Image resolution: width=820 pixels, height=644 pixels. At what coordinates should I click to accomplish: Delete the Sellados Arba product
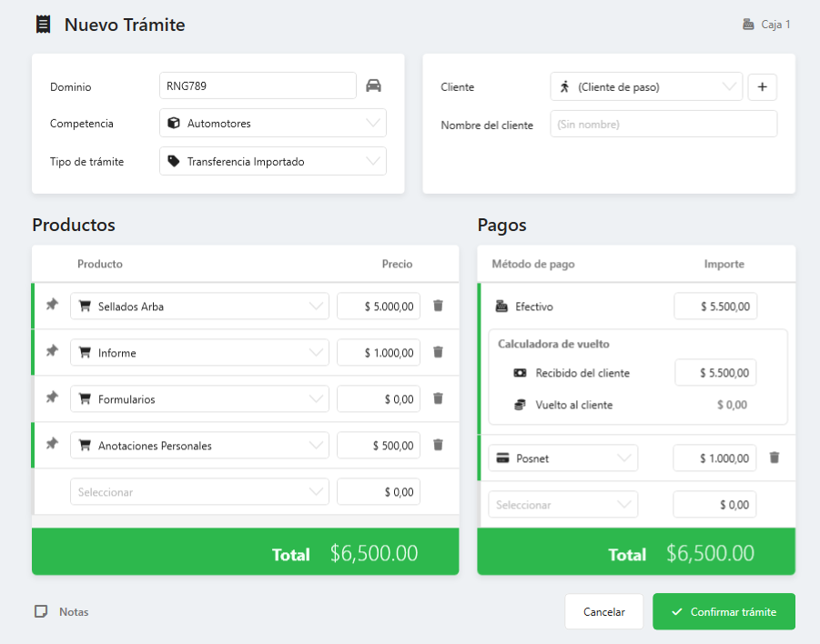(x=439, y=306)
